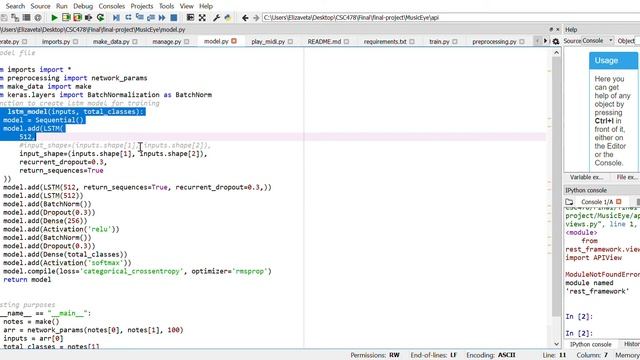Click the folder icon in IPython console
The width and height of the screenshot is (640, 360).
(569, 202)
